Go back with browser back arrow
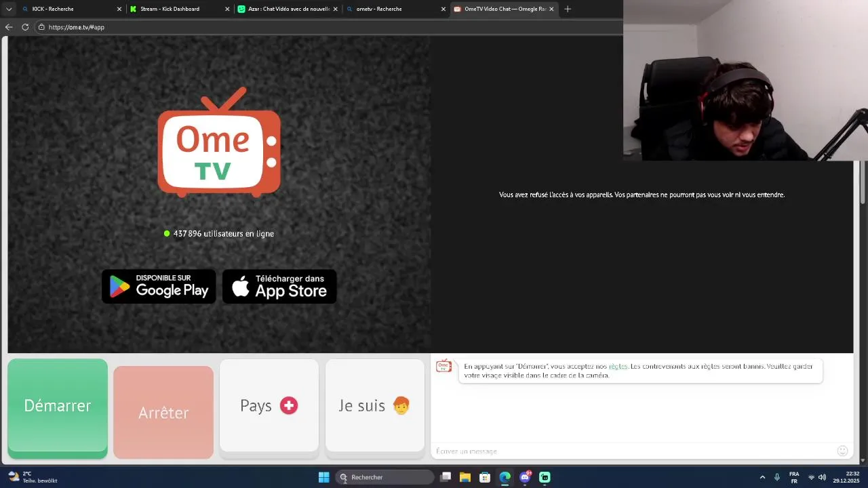The height and width of the screenshot is (488, 868). pyautogui.click(x=9, y=27)
